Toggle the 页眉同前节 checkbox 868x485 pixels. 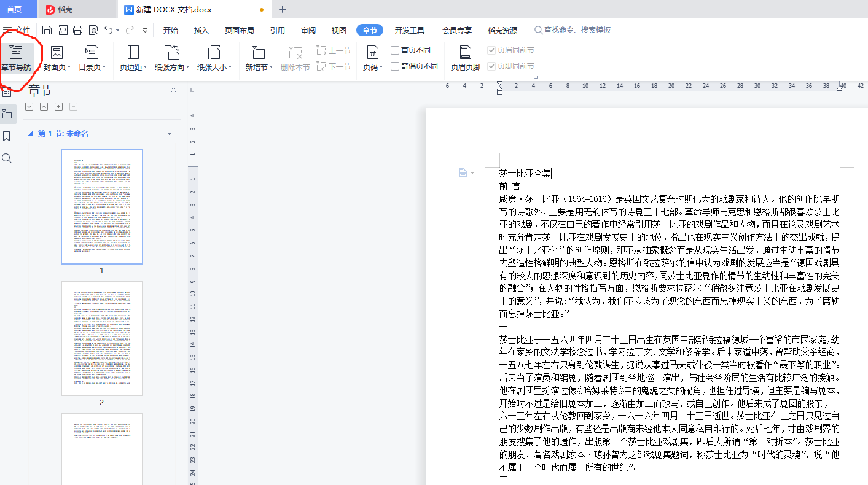pyautogui.click(x=491, y=50)
